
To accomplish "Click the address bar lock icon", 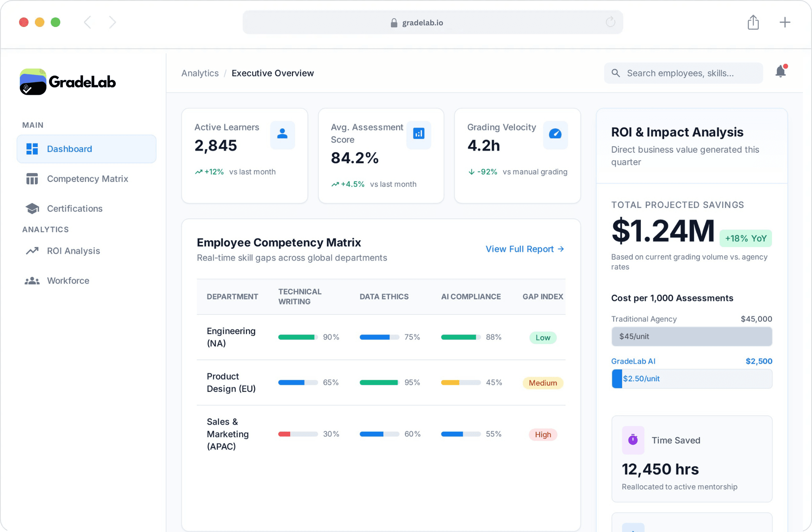I will click(394, 23).
